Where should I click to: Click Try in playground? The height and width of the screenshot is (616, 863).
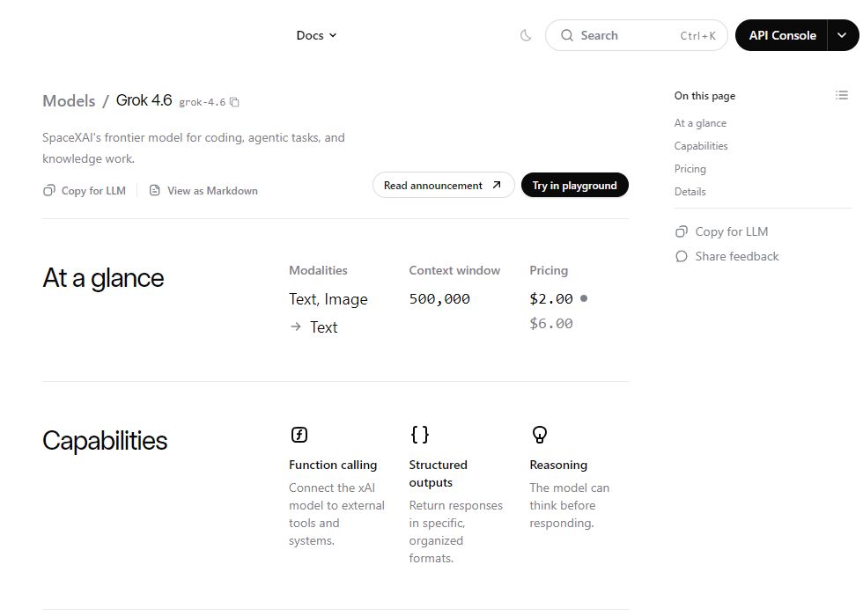pyautogui.click(x=574, y=185)
